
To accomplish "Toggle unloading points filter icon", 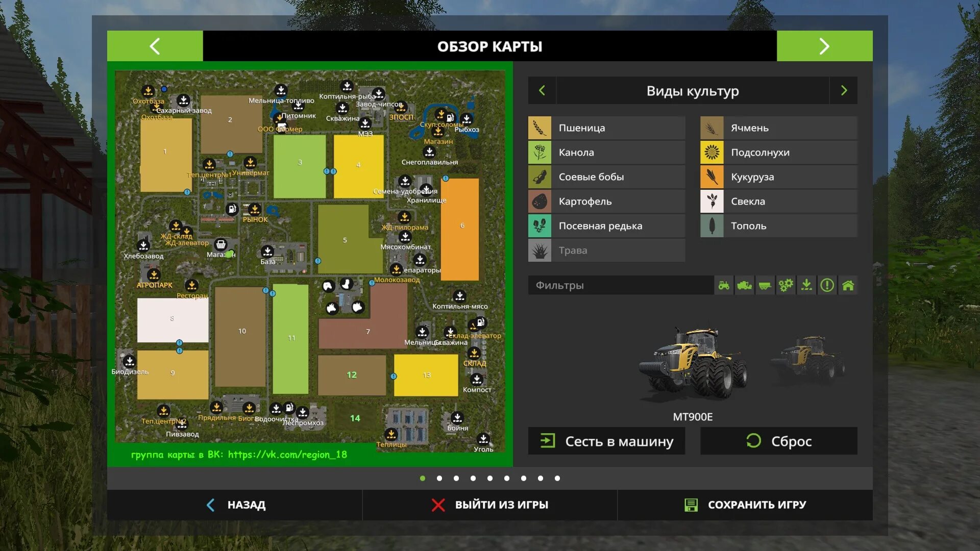I will [x=806, y=285].
